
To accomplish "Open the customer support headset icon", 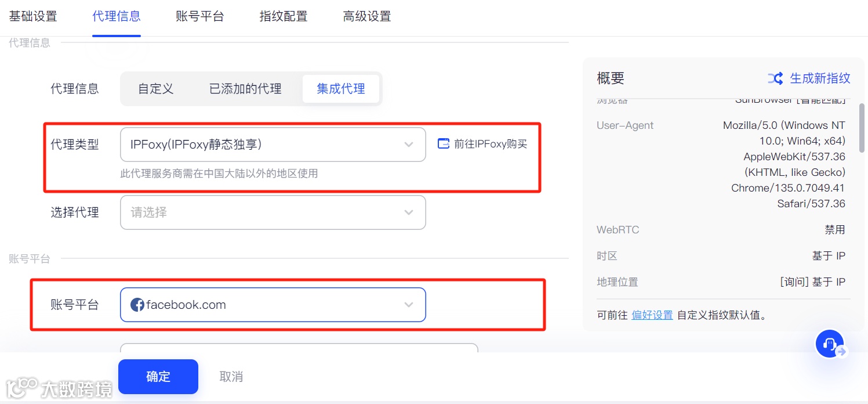I will click(830, 344).
